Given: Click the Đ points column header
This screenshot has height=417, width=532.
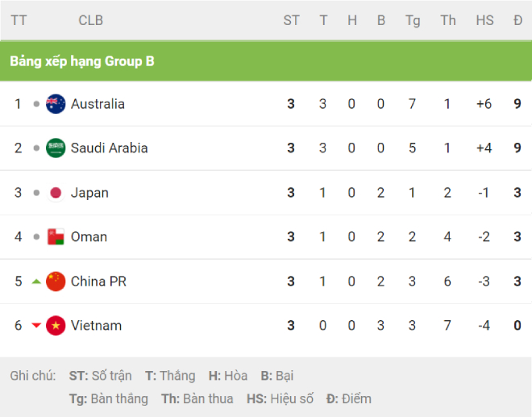Looking at the screenshot, I should [x=517, y=20].
